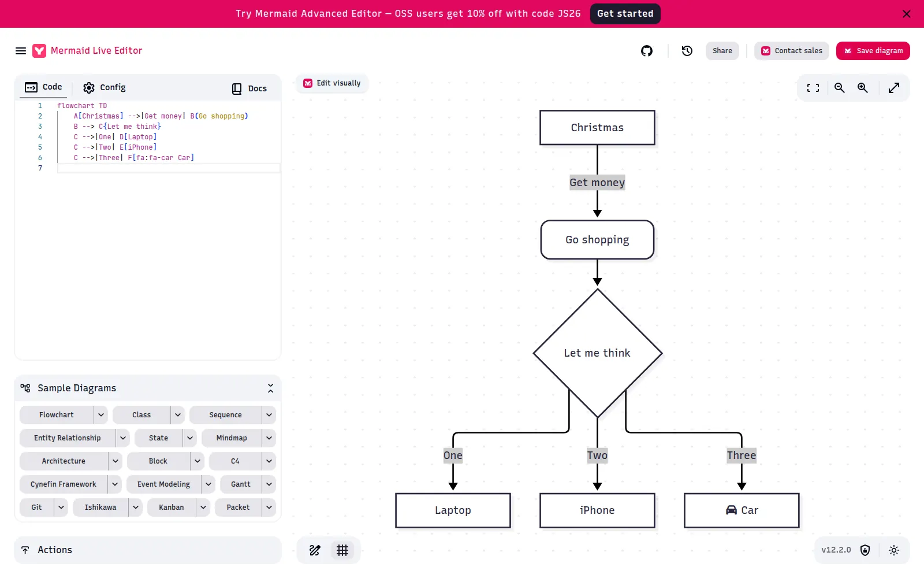Open the Kanban sample dropdown arrow
The height and width of the screenshot is (578, 924).
[x=203, y=507]
